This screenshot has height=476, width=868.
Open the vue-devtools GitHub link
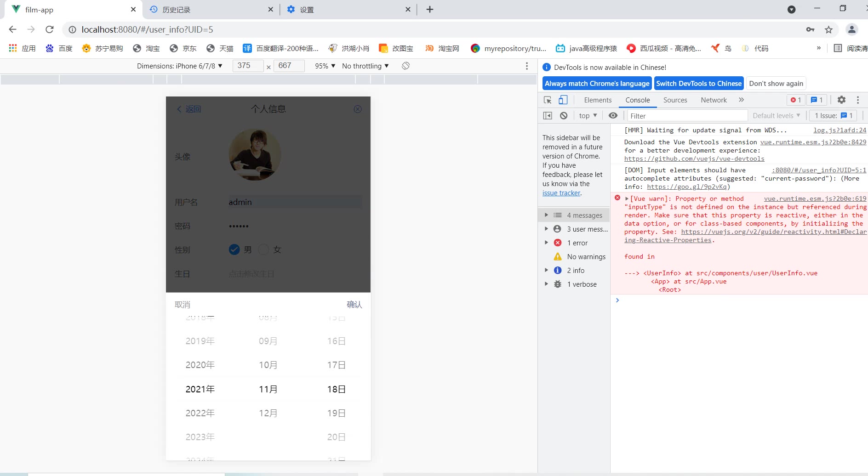coord(694,159)
